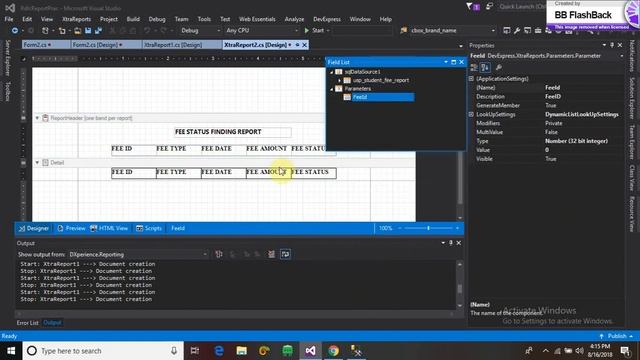Open the Build menu
This screenshot has height=360, width=640.
133,19
